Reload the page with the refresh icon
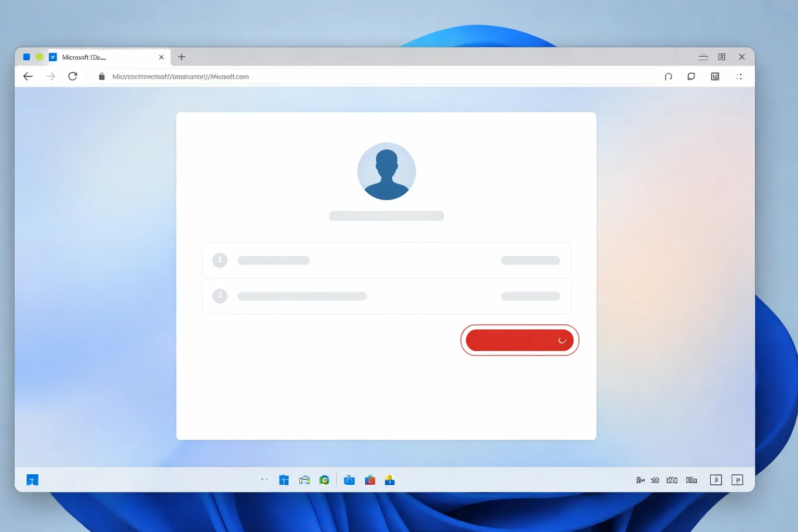This screenshot has width=798, height=532. pyautogui.click(x=73, y=76)
